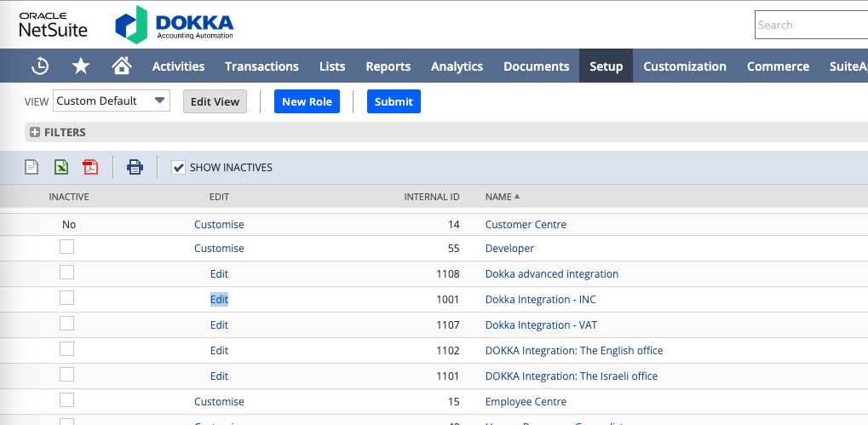This screenshot has height=425, width=868.
Task: Click the DOKKA Accounting Automation logo
Action: [175, 25]
